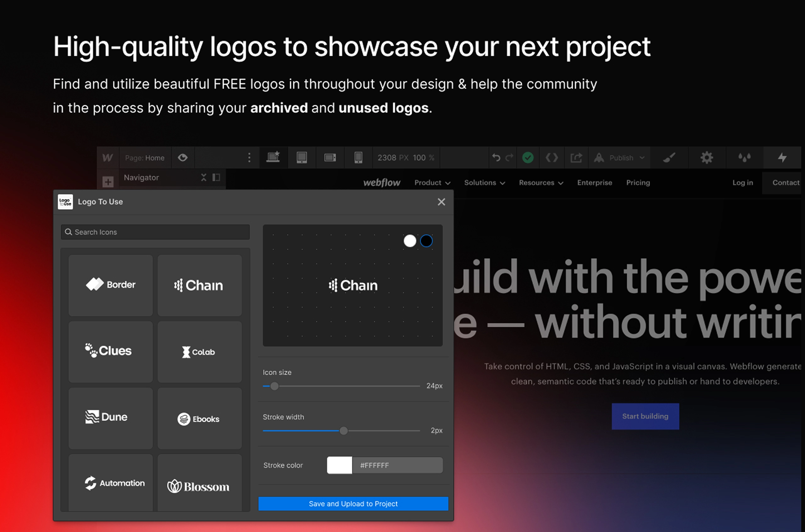Open the code export panel icon
The width and height of the screenshot is (805, 532).
click(x=552, y=158)
